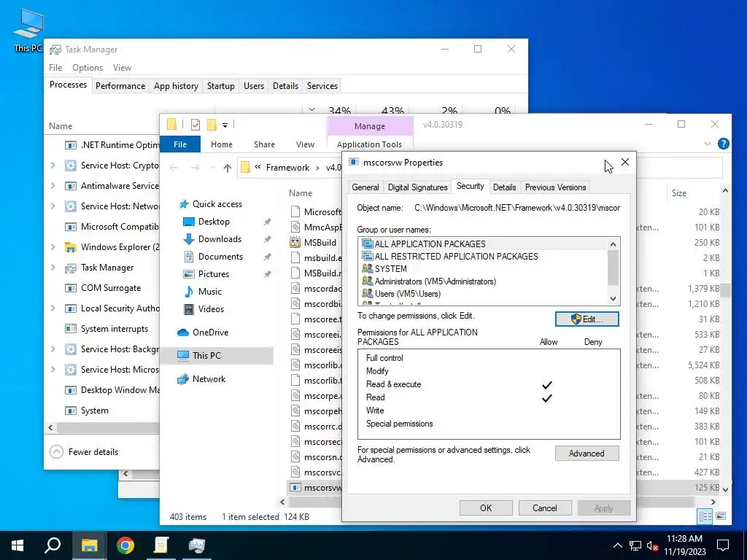This screenshot has height=560, width=747.
Task: Expand the Antimalware Service process row
Action: 53,186
